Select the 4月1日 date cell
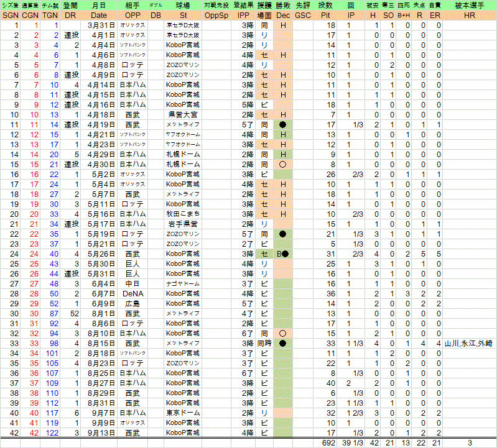 [99, 35]
